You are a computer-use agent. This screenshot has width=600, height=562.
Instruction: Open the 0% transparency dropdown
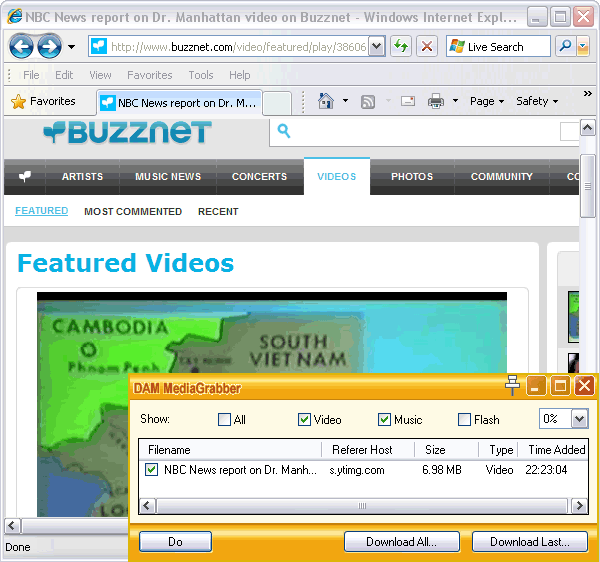pyautogui.click(x=579, y=419)
